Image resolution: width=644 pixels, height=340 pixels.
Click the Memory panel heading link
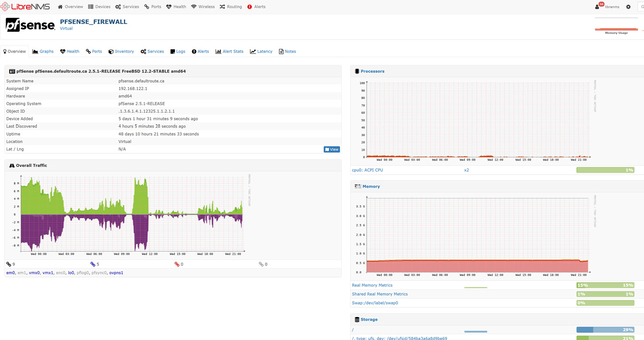[x=371, y=187]
